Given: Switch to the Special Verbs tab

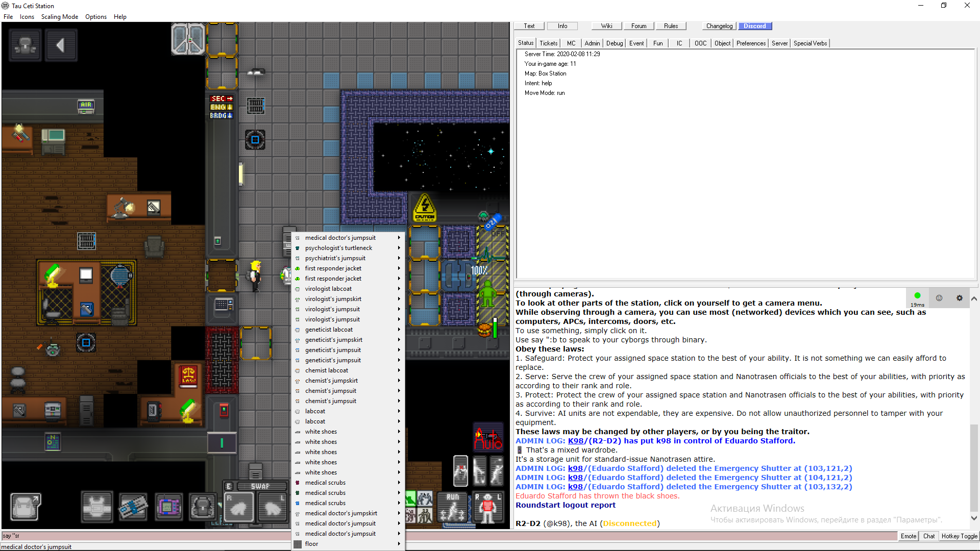Looking at the screenshot, I should click(810, 43).
